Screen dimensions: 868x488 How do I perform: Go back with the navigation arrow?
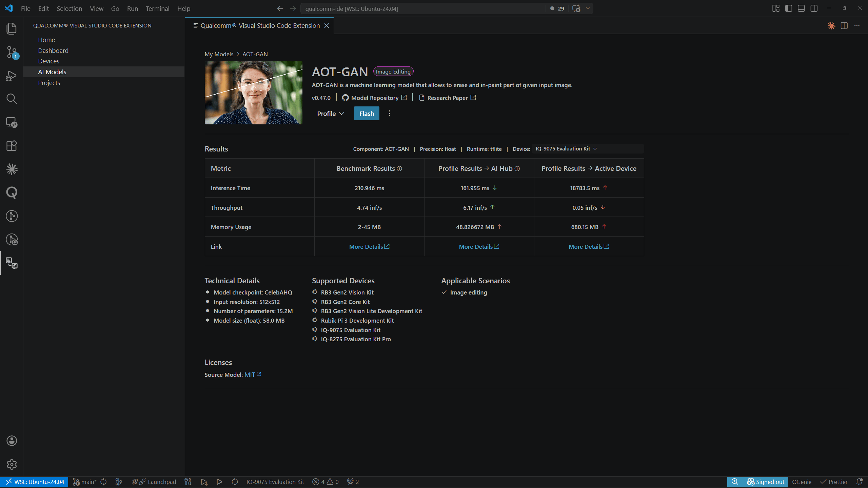point(280,8)
